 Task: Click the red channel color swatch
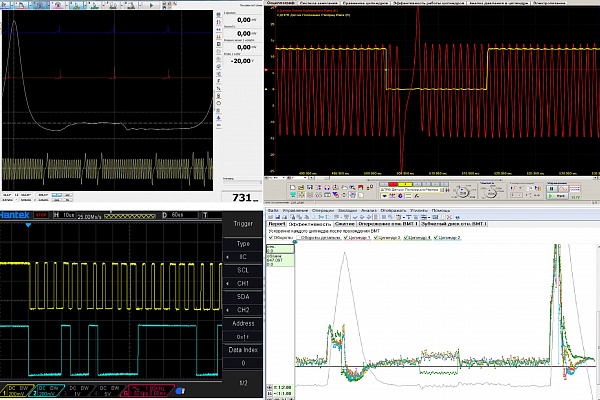point(393,184)
